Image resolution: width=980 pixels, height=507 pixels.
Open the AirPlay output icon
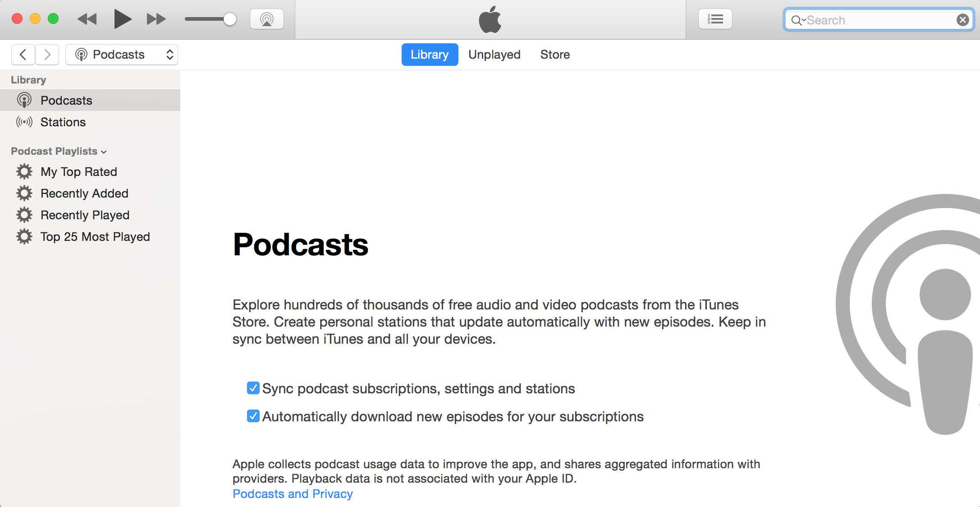point(267,19)
